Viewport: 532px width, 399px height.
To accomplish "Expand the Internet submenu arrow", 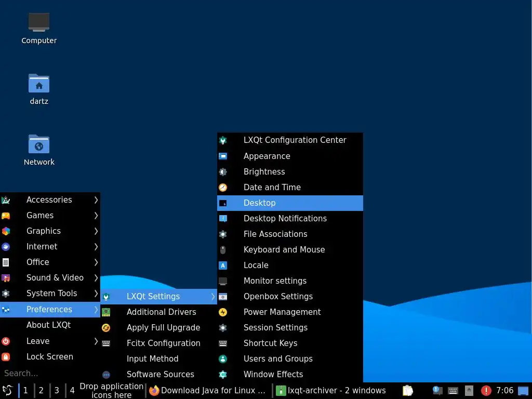I will point(96,247).
